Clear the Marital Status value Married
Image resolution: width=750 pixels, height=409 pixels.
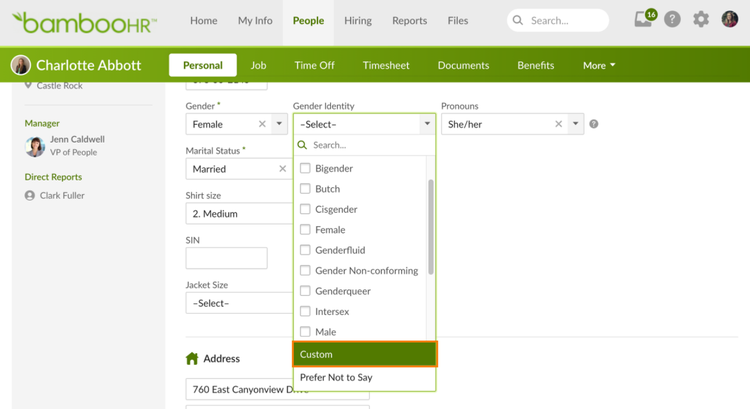283,169
